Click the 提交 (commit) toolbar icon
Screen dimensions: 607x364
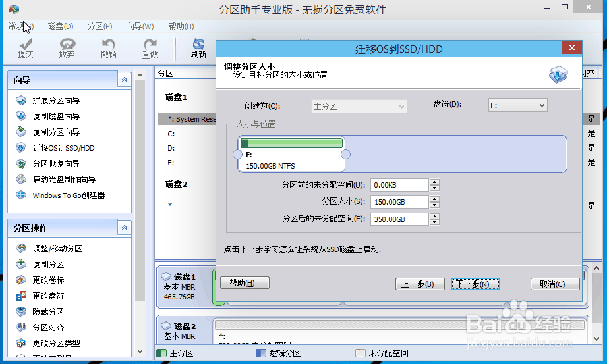coord(26,48)
